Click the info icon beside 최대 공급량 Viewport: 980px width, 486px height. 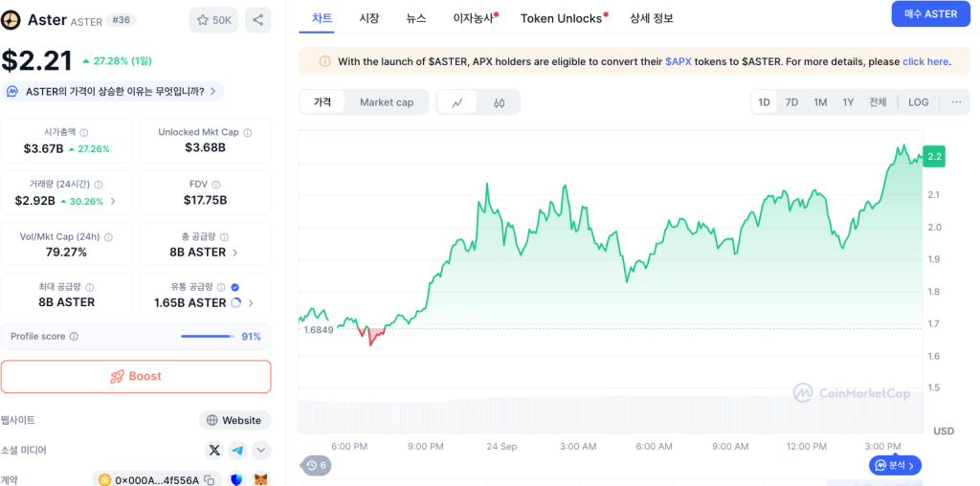89,287
